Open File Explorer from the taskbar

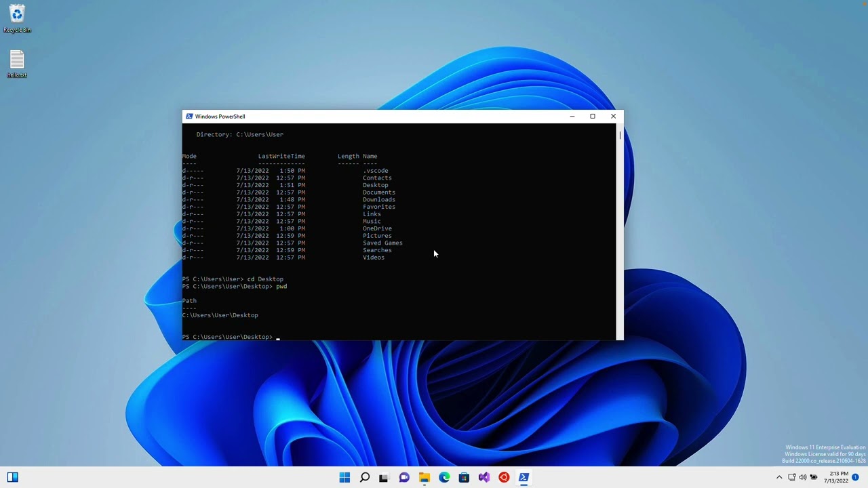point(424,477)
